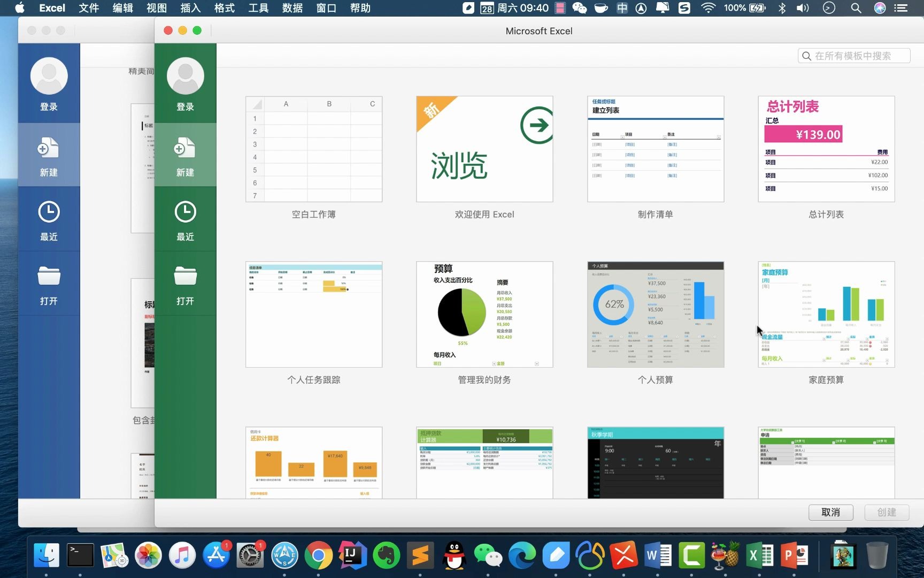
Task: Open QQ penguin from the Dock
Action: (x=454, y=556)
